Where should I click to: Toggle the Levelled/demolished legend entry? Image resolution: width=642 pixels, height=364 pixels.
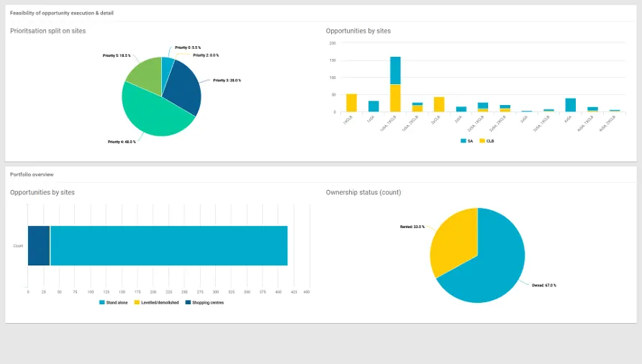point(156,303)
